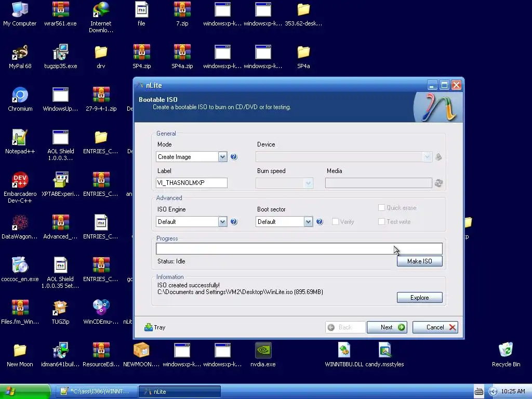The height and width of the screenshot is (399, 532).
Task: Select the MyPal 68 shortcut
Action: tap(20, 57)
